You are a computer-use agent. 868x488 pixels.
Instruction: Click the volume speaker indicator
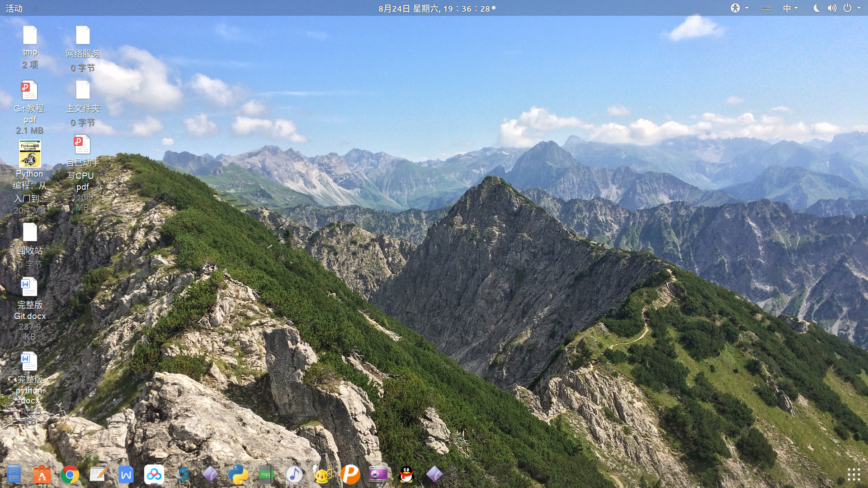tap(832, 8)
